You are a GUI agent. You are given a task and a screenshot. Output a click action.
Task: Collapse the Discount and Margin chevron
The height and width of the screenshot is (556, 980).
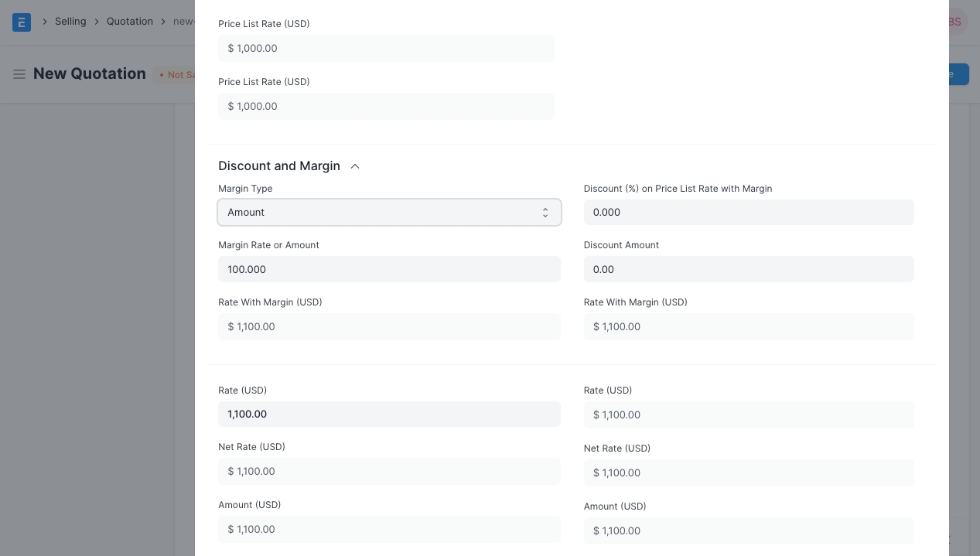(355, 166)
